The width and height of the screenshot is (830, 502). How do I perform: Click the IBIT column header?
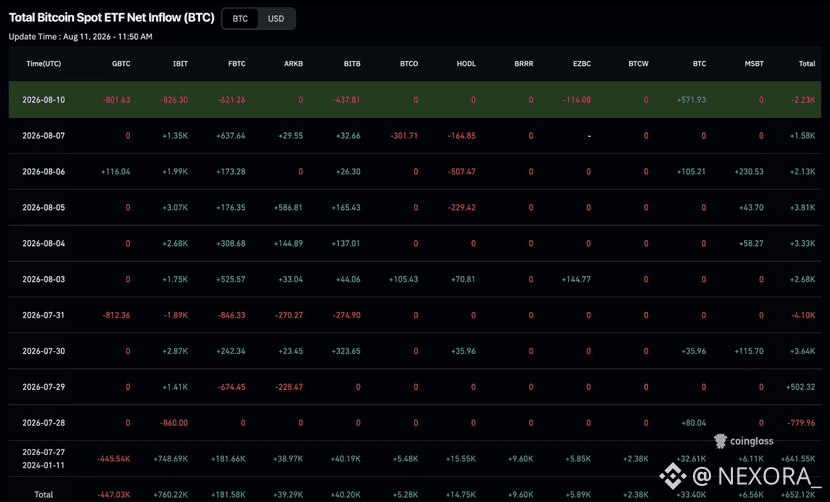pos(181,64)
